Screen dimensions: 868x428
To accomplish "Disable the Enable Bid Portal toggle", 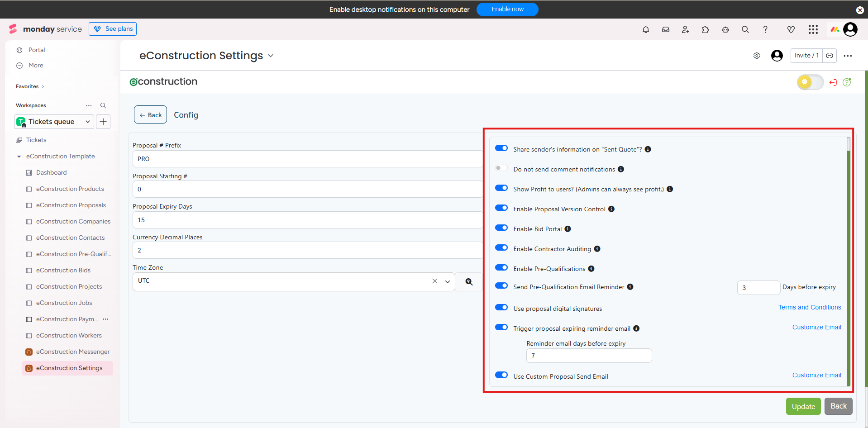I will tap(501, 228).
